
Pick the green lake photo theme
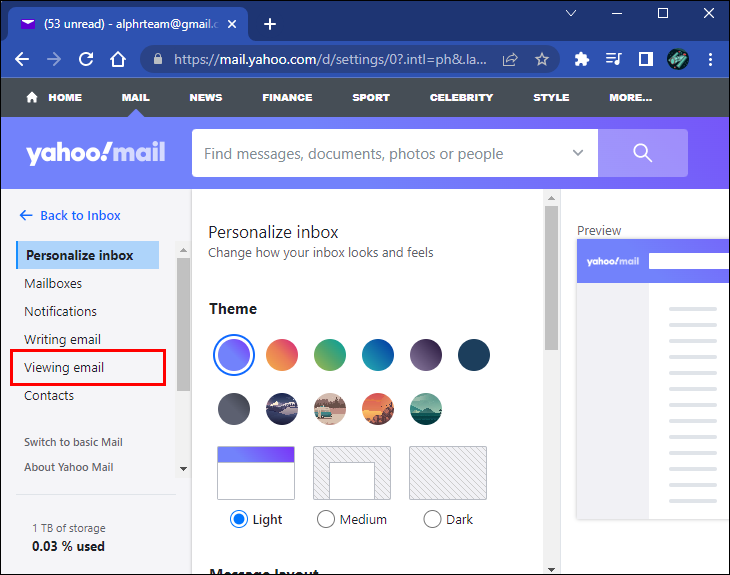426,409
